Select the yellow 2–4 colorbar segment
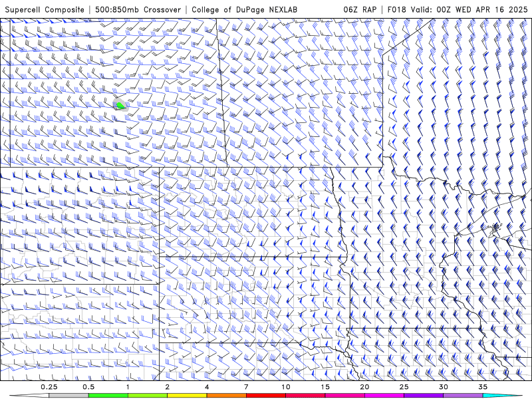Viewport: 532px width, 399px height. (x=187, y=396)
